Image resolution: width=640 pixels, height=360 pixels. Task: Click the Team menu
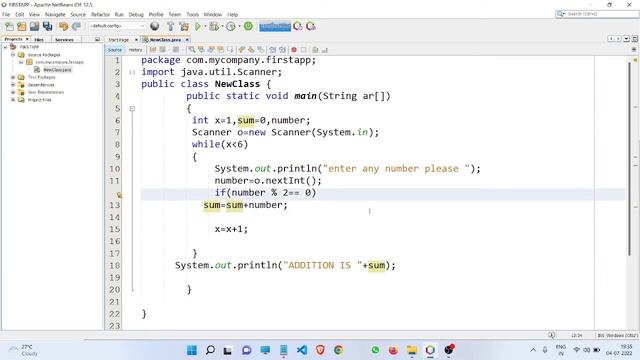click(x=175, y=14)
